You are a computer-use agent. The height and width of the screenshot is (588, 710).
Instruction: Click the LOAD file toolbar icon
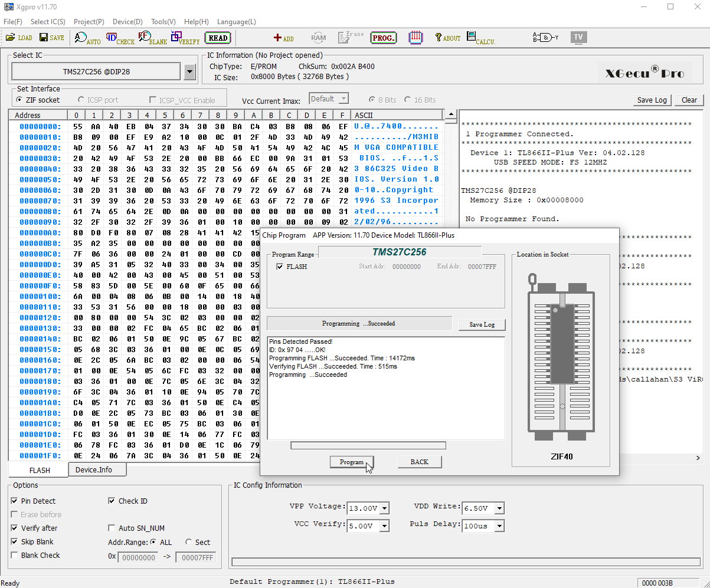(x=19, y=38)
